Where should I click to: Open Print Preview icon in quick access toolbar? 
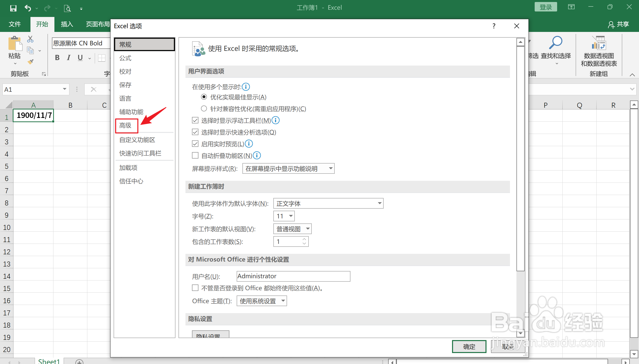click(x=67, y=8)
